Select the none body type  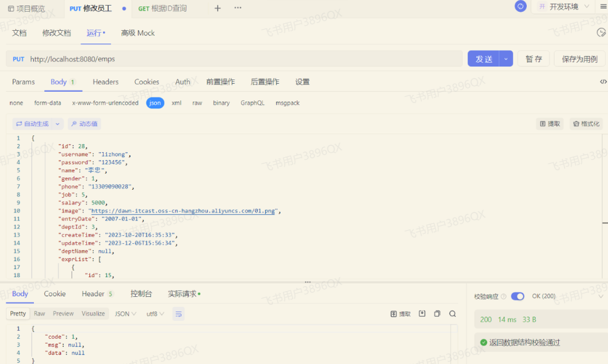(x=16, y=102)
